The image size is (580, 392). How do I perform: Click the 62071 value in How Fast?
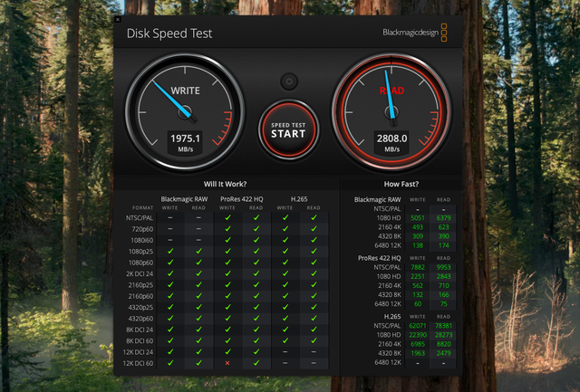pos(418,326)
